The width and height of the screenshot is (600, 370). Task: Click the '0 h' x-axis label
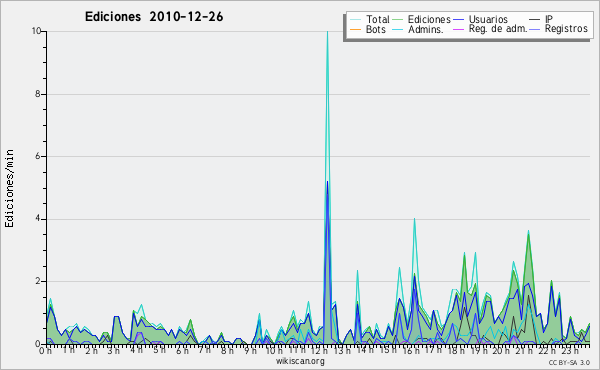click(x=45, y=351)
